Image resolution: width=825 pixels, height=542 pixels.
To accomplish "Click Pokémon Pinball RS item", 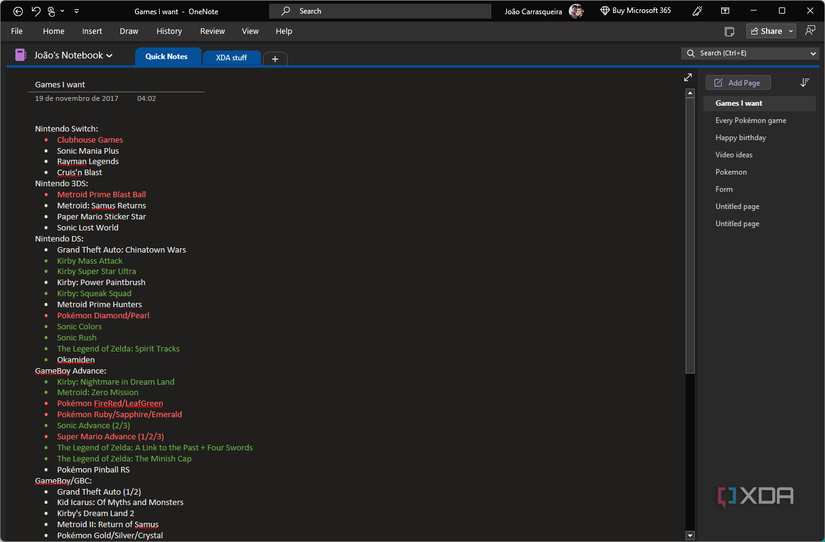I will [x=93, y=470].
